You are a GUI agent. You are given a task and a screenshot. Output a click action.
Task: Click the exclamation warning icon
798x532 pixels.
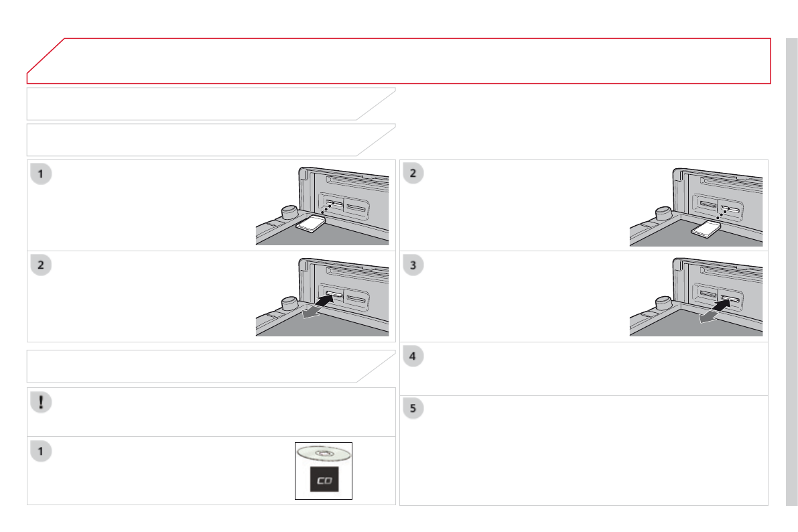point(42,402)
